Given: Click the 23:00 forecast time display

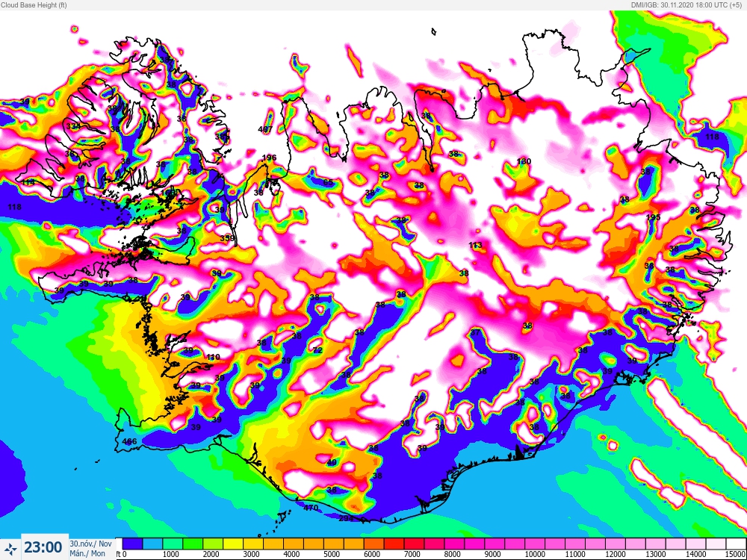Looking at the screenshot, I should coord(43,548).
